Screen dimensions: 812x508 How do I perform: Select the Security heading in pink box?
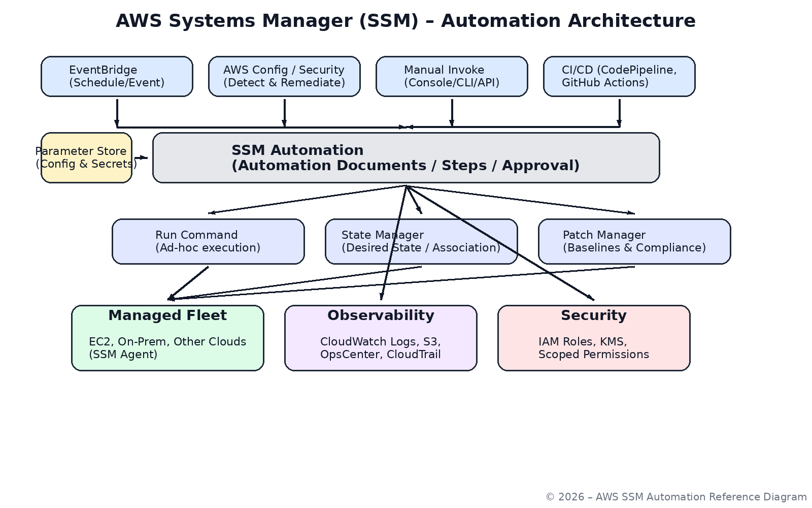(594, 315)
